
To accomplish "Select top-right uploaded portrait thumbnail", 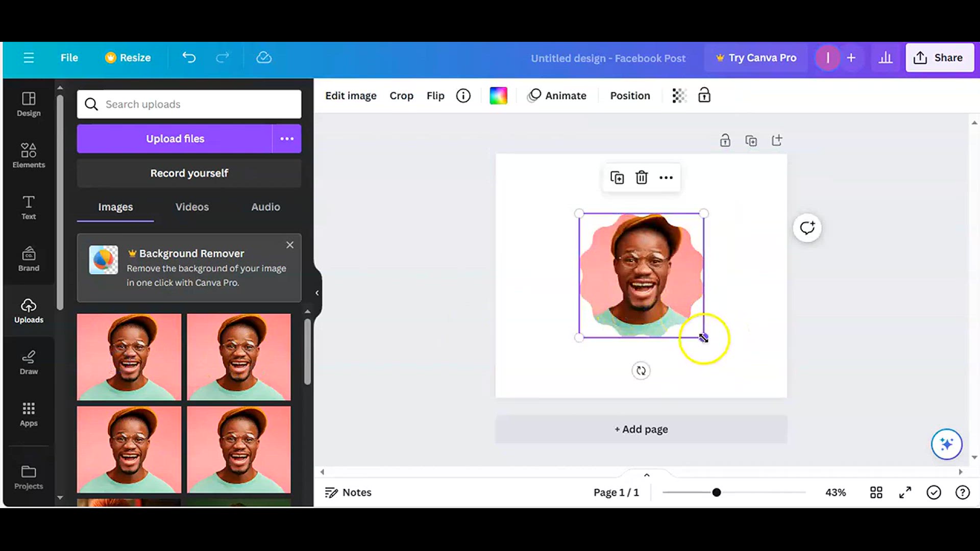I will click(239, 357).
